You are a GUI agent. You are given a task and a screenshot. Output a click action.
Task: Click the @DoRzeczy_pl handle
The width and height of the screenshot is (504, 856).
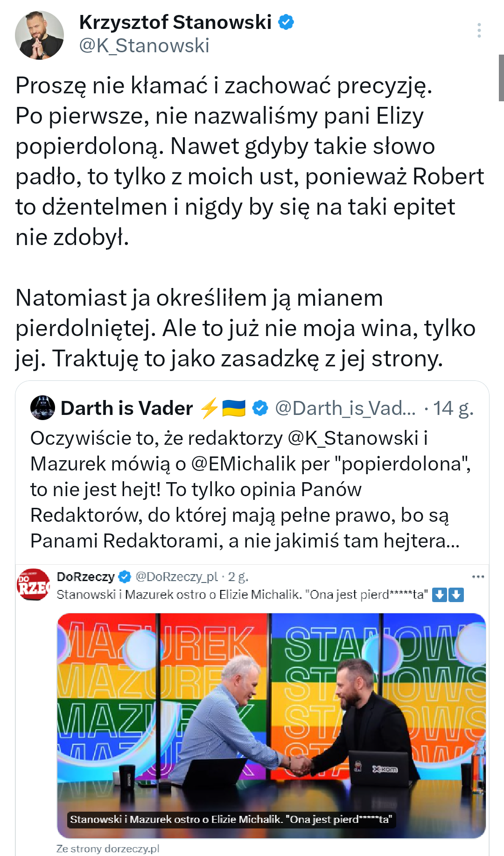click(176, 577)
